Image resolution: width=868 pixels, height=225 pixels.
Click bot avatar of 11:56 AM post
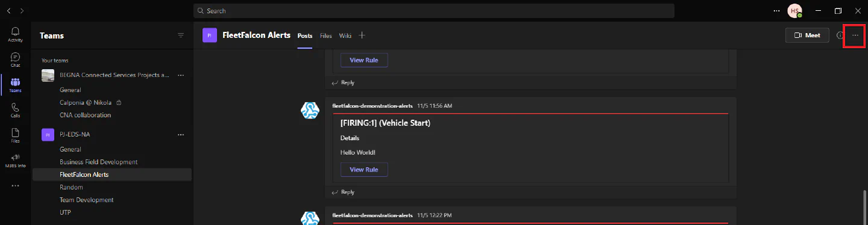[310, 111]
